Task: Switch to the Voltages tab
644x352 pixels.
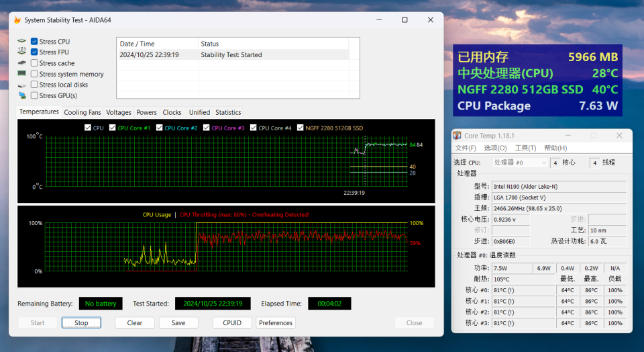Action: coord(119,112)
